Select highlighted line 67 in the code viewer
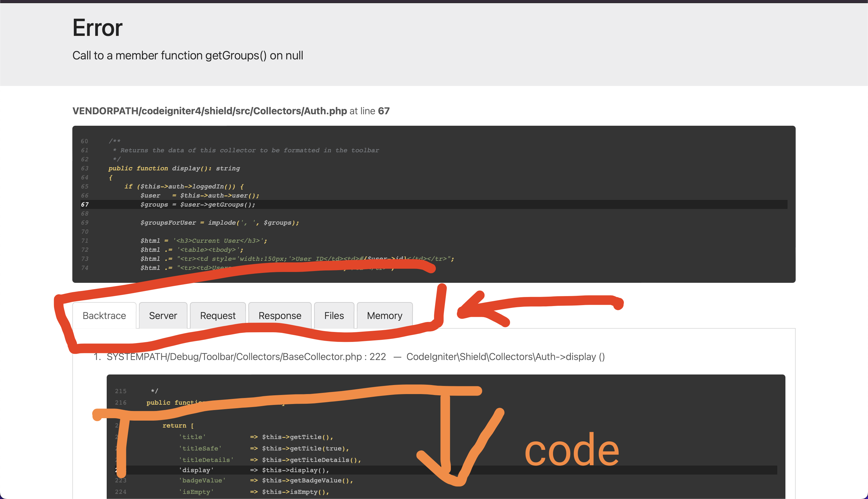The height and width of the screenshot is (499, 868). (197, 204)
